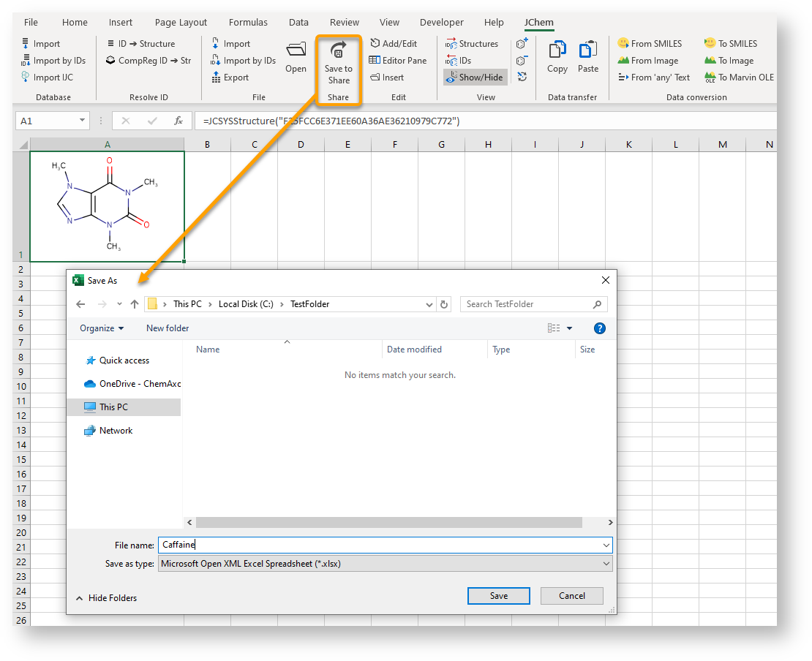Click the Open file icon in ribbon
The width and height of the screenshot is (812, 661).
click(296, 50)
